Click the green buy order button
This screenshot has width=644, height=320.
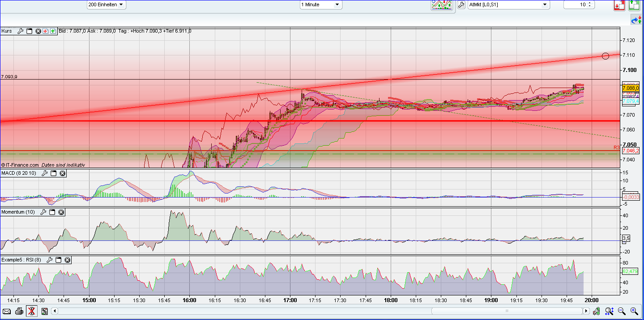634,5
